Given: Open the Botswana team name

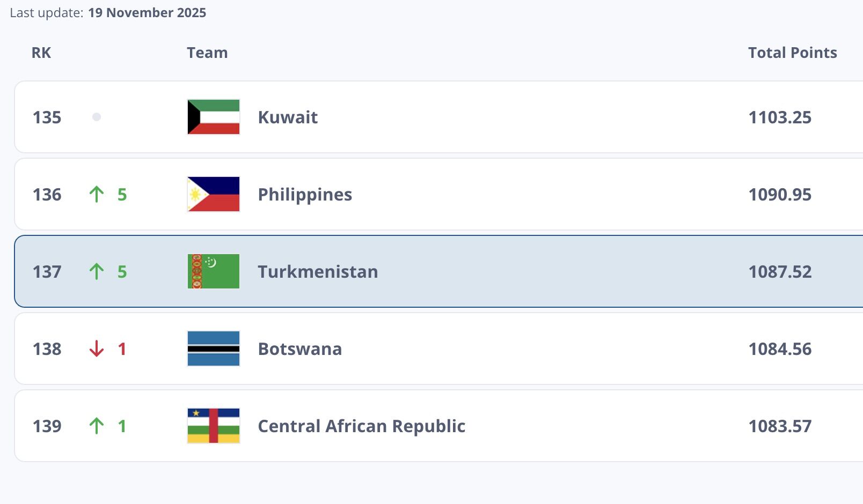Looking at the screenshot, I should click(x=299, y=349).
